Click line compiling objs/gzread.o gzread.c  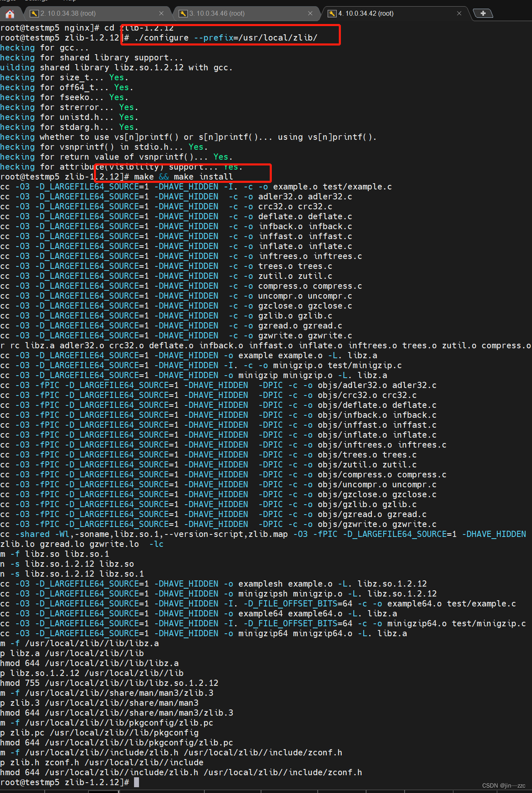pyautogui.click(x=213, y=514)
